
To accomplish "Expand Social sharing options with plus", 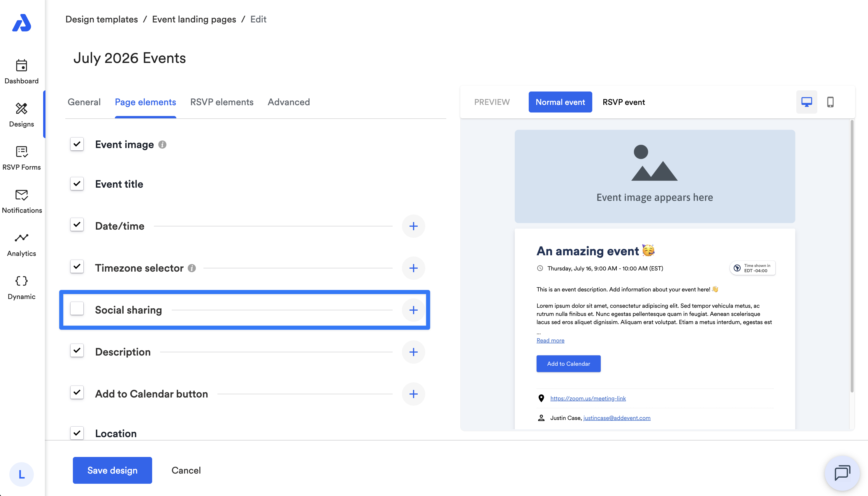I will (413, 310).
